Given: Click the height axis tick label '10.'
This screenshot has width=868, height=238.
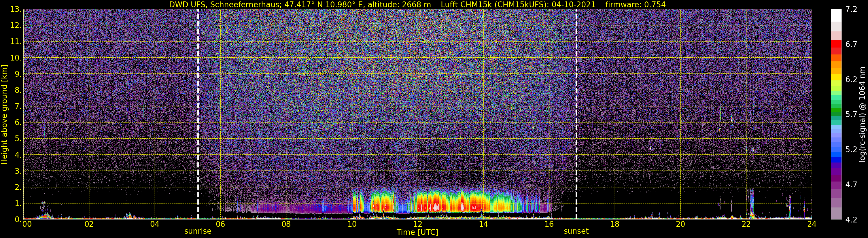Looking at the screenshot, I should coord(16,58).
